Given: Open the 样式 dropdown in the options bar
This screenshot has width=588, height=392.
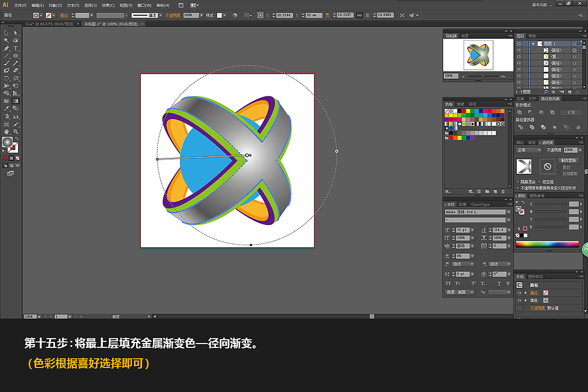Looking at the screenshot, I should point(224,15).
